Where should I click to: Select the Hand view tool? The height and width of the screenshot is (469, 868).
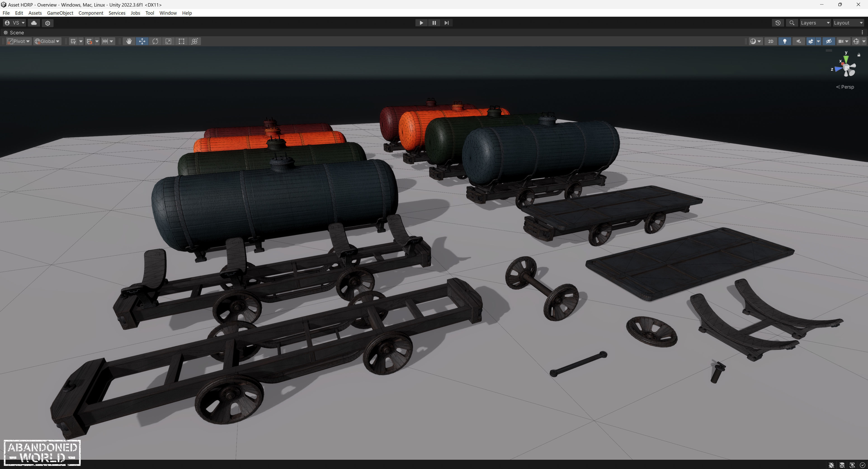point(129,41)
